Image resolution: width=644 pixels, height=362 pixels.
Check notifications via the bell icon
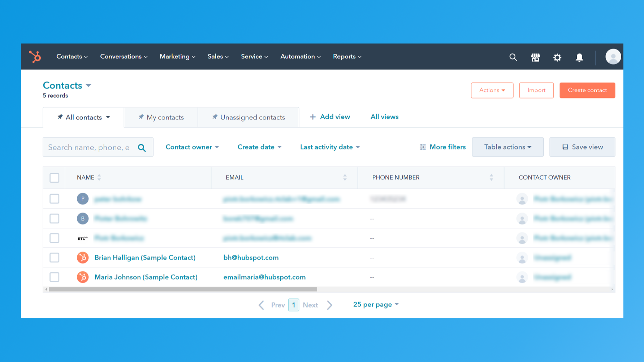(579, 57)
